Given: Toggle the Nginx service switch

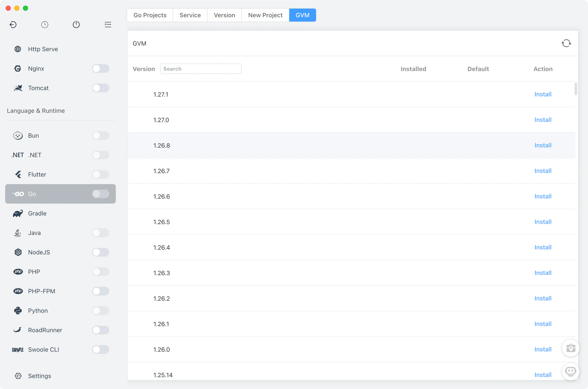Looking at the screenshot, I should point(100,68).
